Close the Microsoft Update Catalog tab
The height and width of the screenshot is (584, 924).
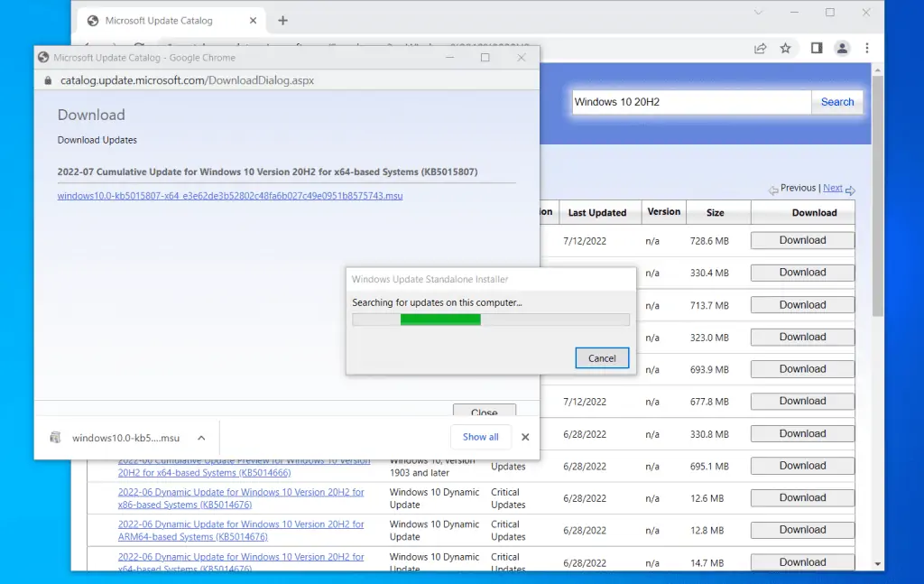[253, 21]
